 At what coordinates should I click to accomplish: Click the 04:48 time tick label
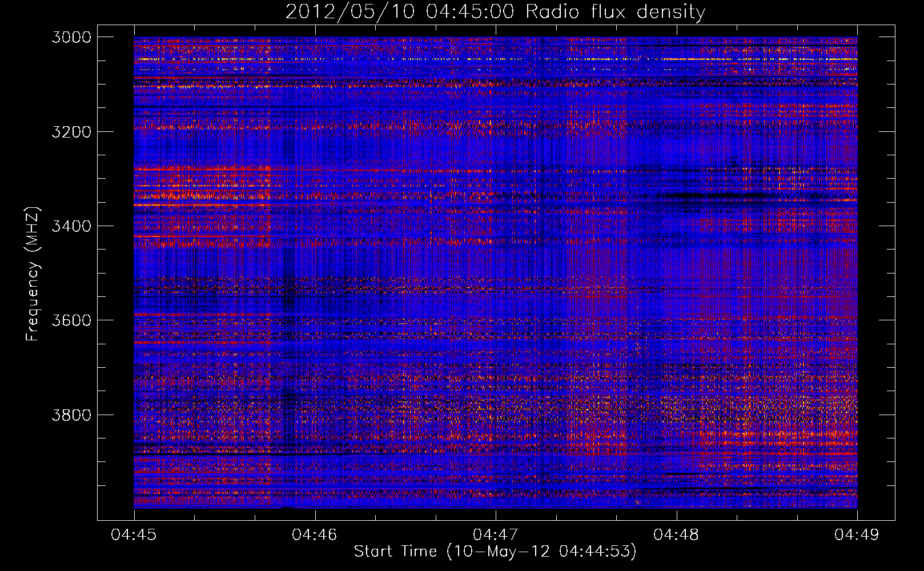(x=676, y=535)
